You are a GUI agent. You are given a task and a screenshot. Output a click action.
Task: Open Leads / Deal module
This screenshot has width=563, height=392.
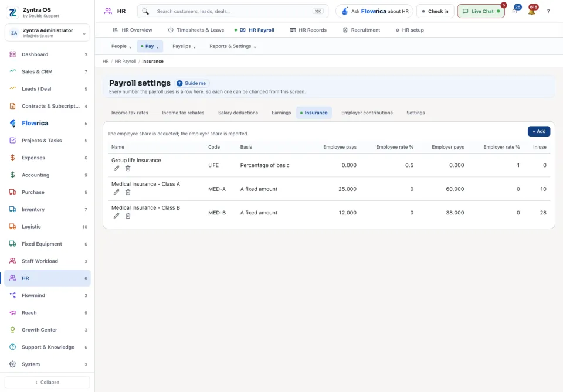tap(48, 89)
